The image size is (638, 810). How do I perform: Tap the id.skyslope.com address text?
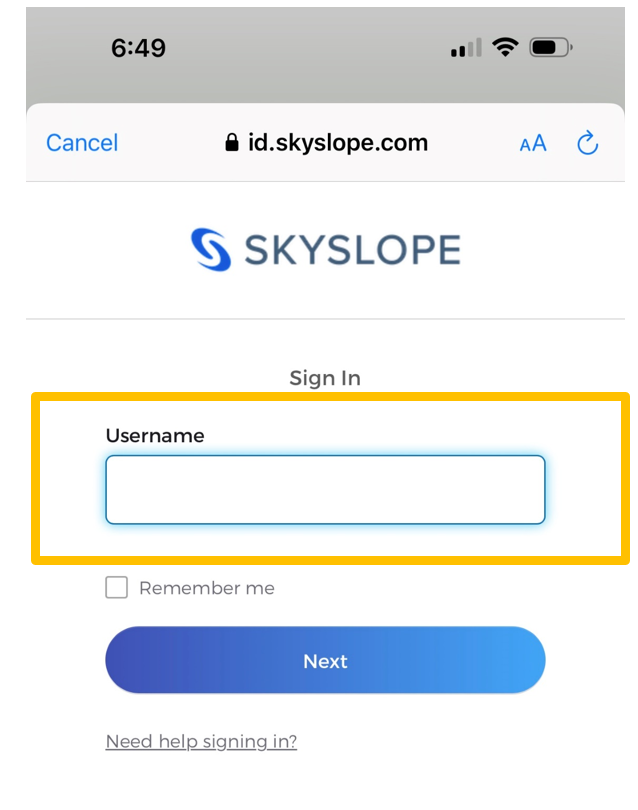pos(338,143)
